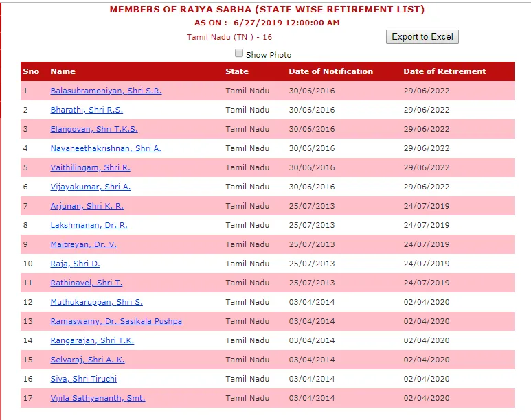Viewport: 531px width, 420px height.
Task: Click the State column header
Action: click(237, 71)
